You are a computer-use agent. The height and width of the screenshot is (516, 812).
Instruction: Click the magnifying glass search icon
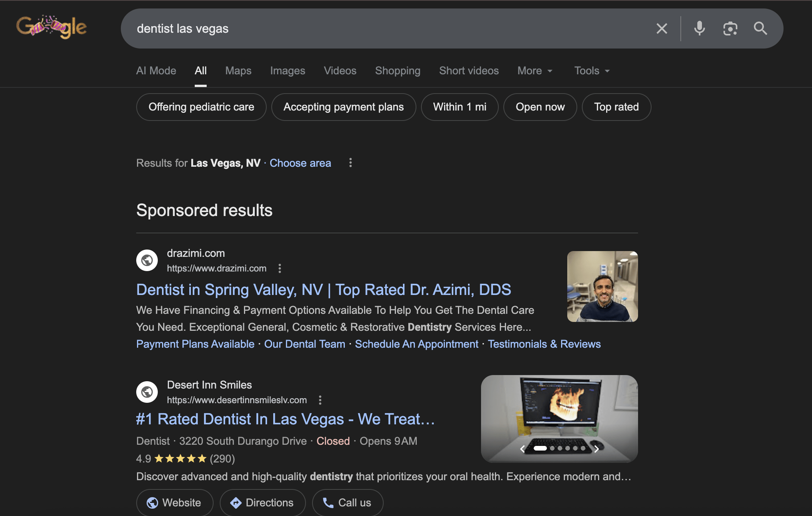(760, 28)
